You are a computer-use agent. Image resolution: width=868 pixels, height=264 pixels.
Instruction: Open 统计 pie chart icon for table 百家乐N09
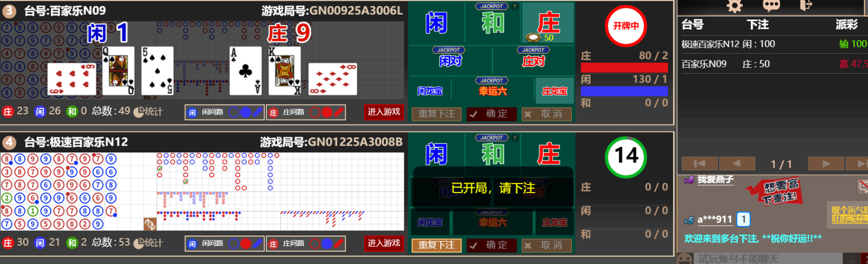[139, 112]
